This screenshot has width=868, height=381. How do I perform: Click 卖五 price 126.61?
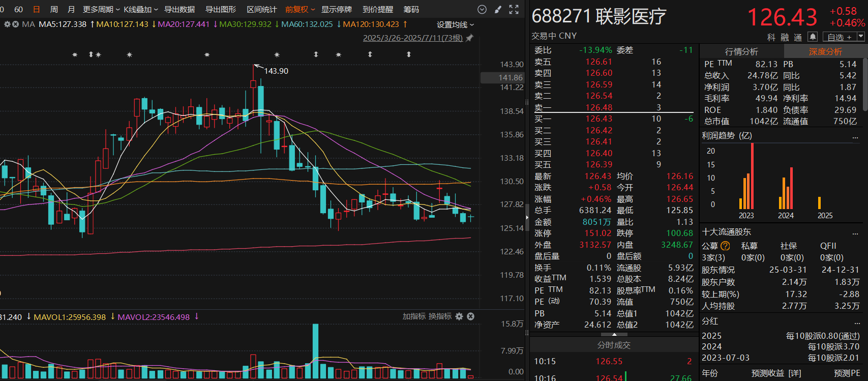tap(599, 62)
